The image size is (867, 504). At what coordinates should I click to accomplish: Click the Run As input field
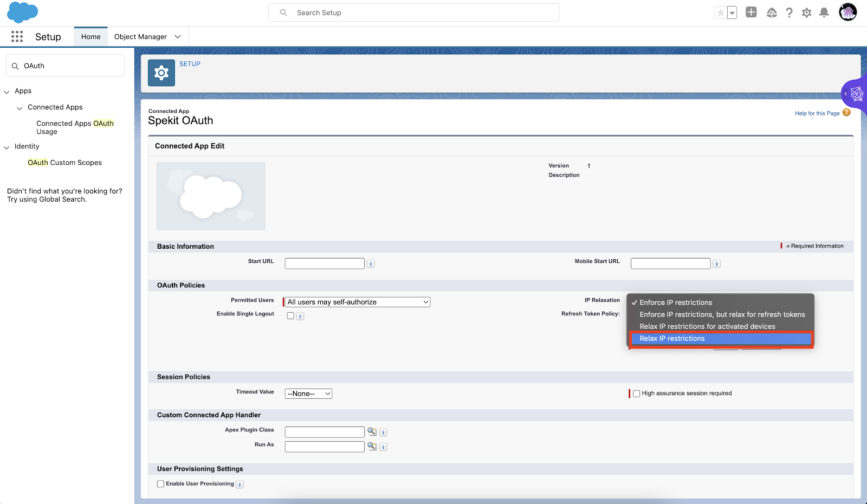(325, 447)
